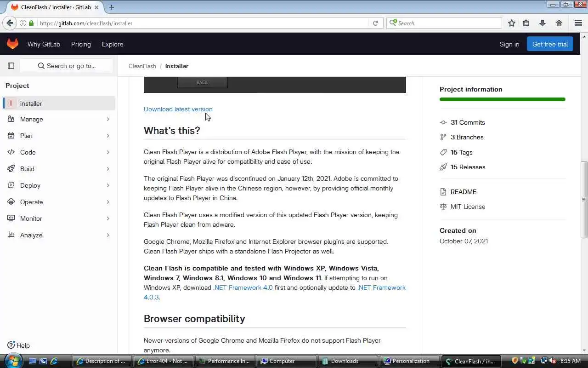Image resolution: width=588 pixels, height=368 pixels.
Task: Open Explore in top navigation
Action: click(x=113, y=44)
